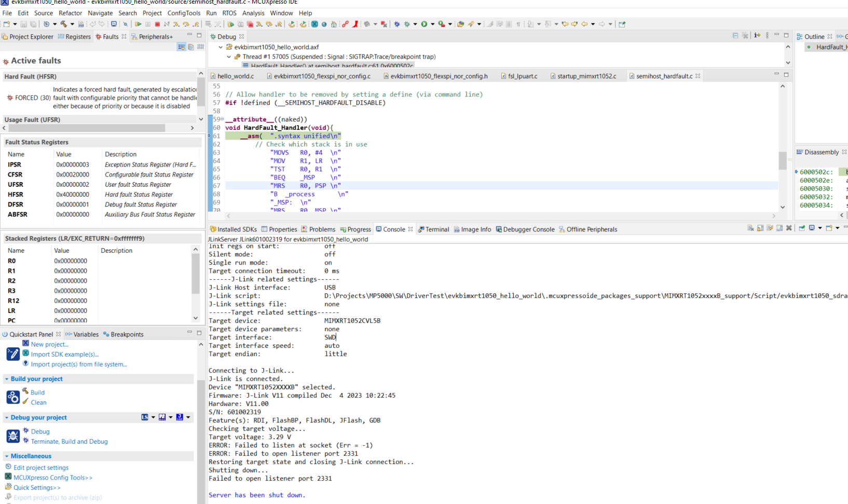Click the Build hammer toolbar icon

pos(65,24)
